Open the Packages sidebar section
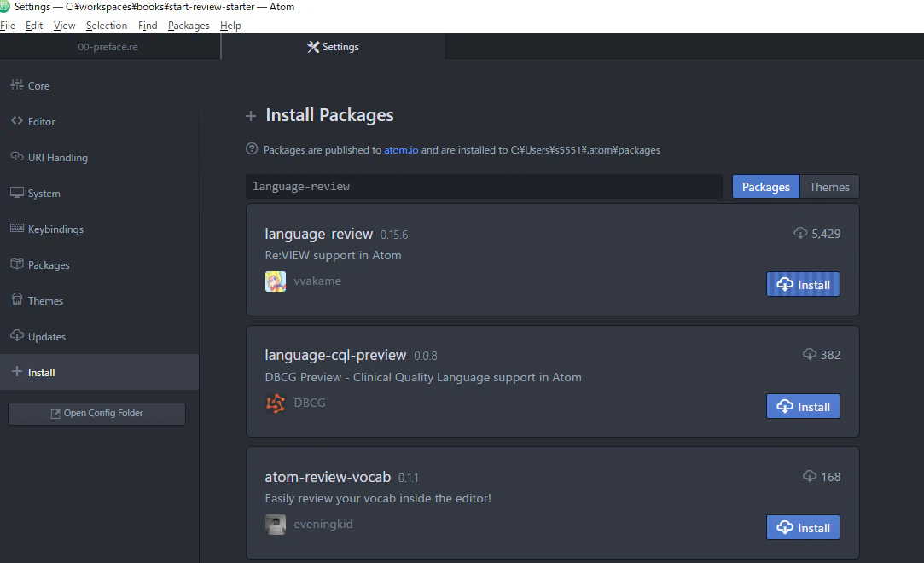Viewport: 924px width, 563px height. [99, 265]
